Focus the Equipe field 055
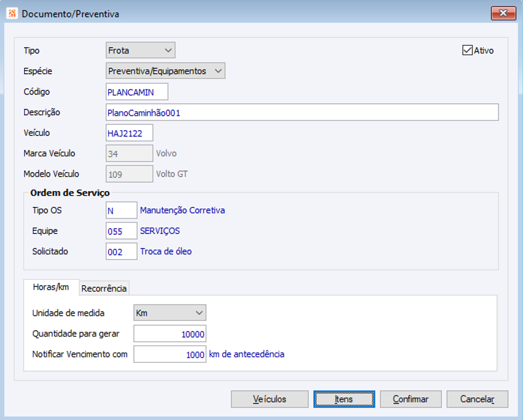523x420 pixels. pyautogui.click(x=121, y=231)
